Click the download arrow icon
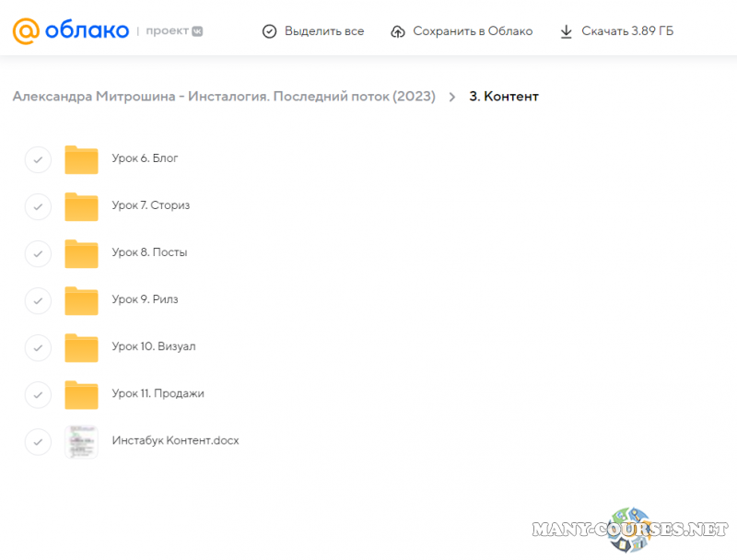The image size is (737, 560). [x=567, y=31]
